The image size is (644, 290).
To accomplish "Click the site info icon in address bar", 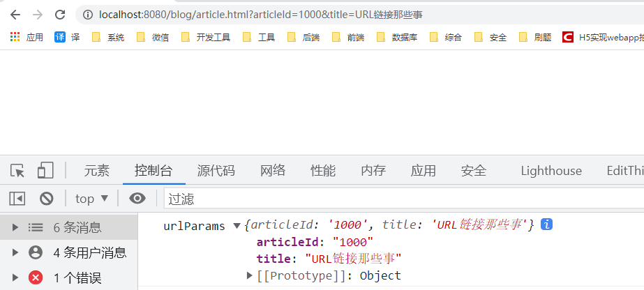I will tap(88, 15).
